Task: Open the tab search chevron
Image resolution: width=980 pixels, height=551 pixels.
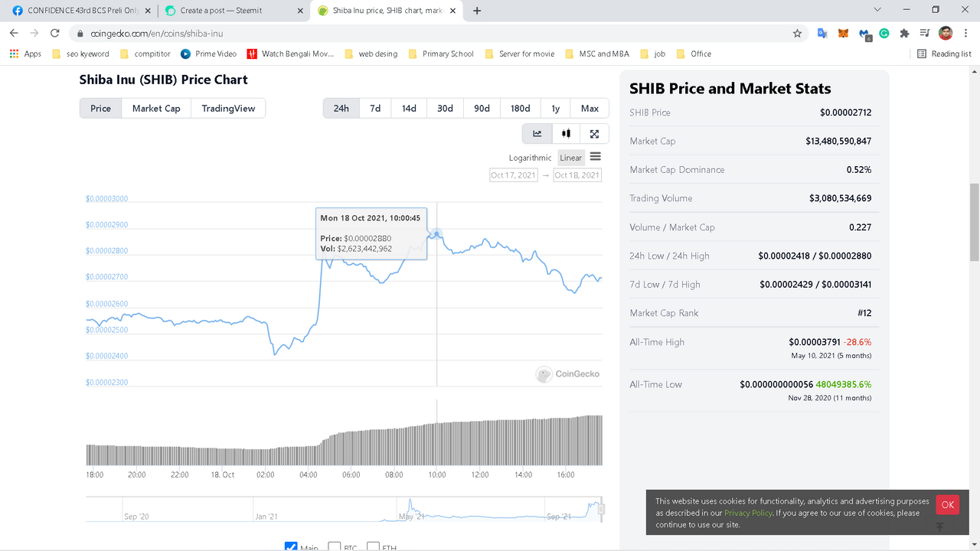Action: [x=877, y=10]
